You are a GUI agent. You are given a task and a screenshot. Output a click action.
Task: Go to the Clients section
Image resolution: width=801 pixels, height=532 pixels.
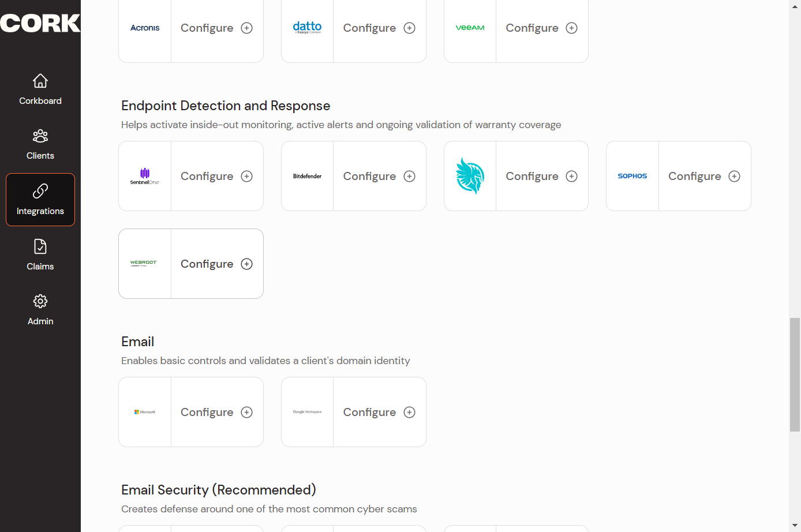tap(40, 144)
